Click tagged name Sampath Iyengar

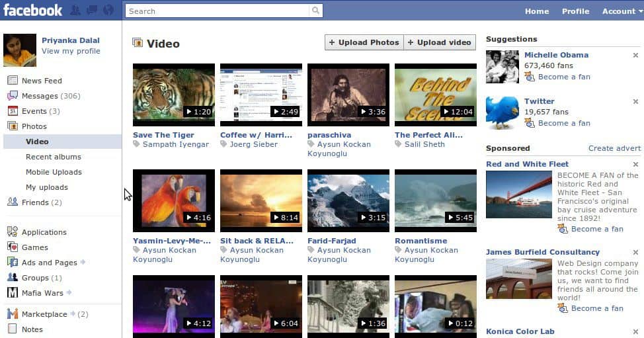tap(176, 144)
